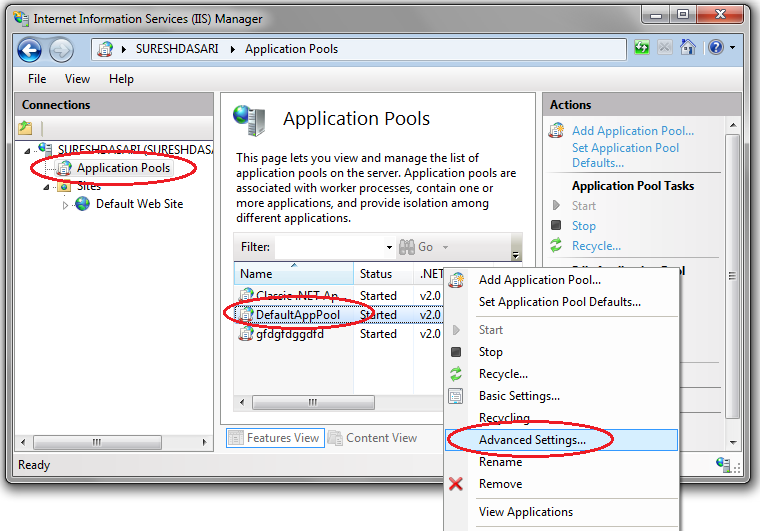Expand the Default Web Site node
The image size is (760, 531).
click(x=65, y=205)
